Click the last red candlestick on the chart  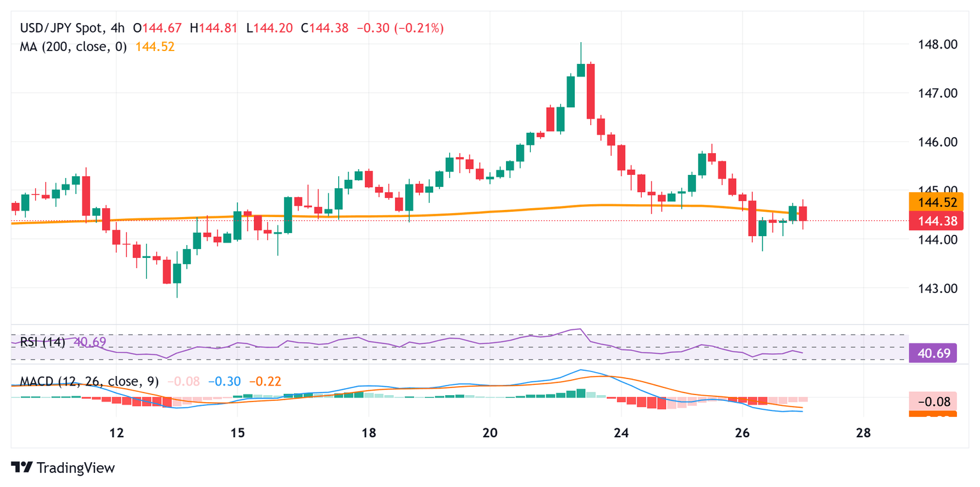click(x=803, y=213)
